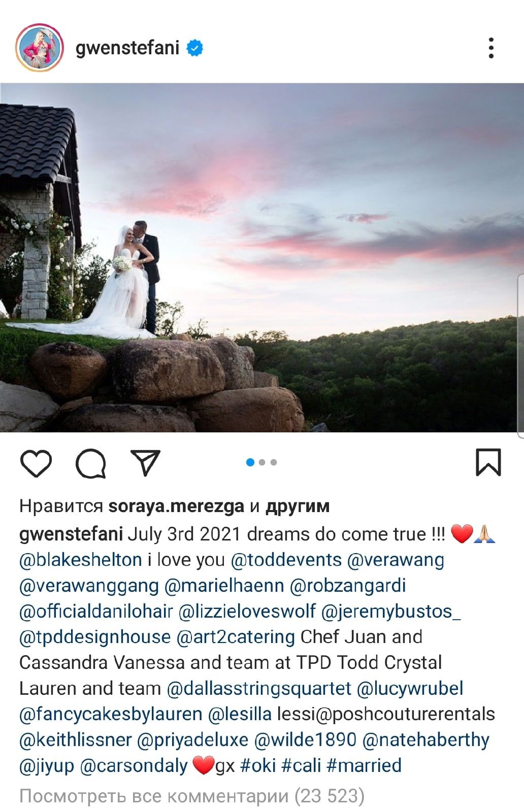The height and width of the screenshot is (812, 524).
Task: Open @blakeshelton mention
Action: click(x=81, y=560)
